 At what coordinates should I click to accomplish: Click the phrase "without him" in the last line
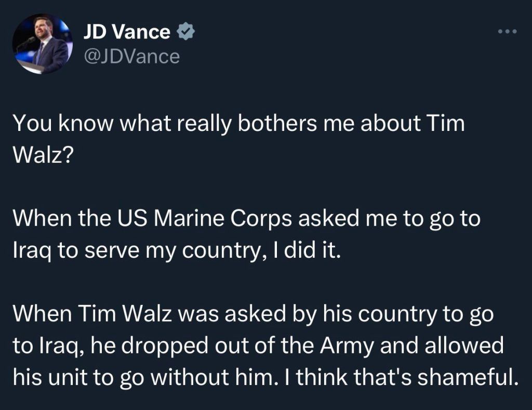point(201,377)
